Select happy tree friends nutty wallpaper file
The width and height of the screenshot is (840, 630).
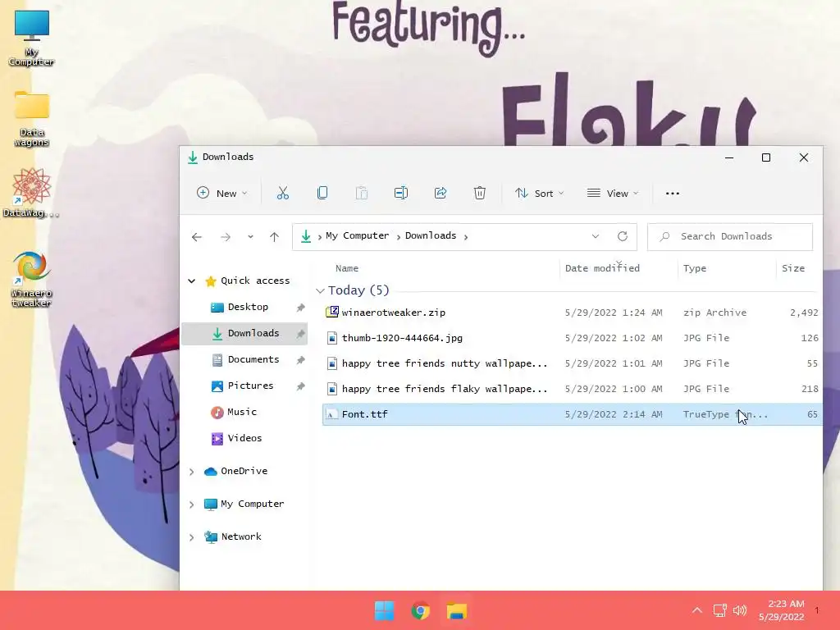coord(572,363)
